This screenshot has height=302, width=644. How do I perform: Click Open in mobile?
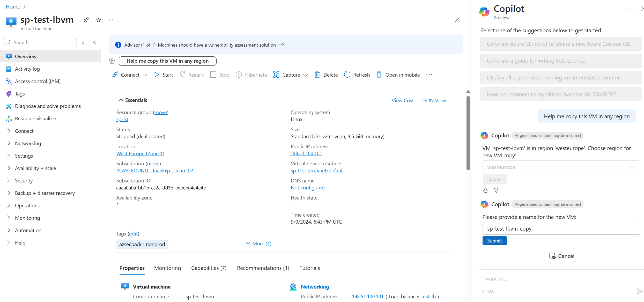click(398, 75)
